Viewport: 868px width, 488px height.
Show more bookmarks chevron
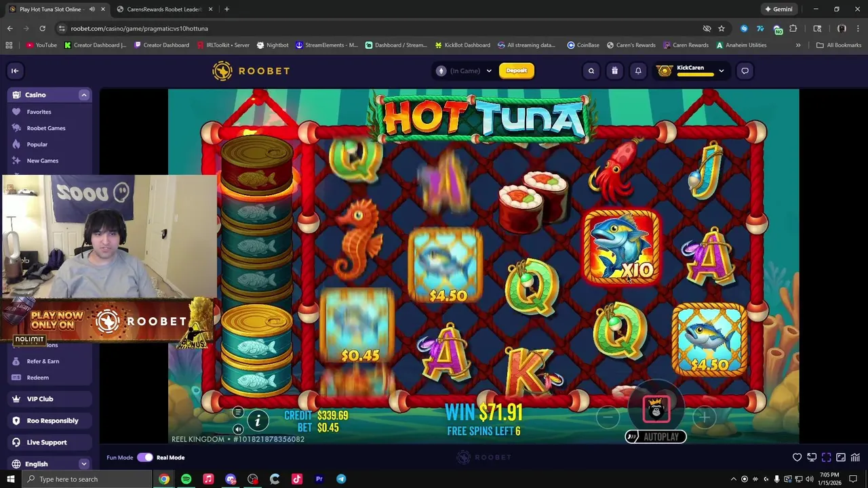click(x=798, y=45)
